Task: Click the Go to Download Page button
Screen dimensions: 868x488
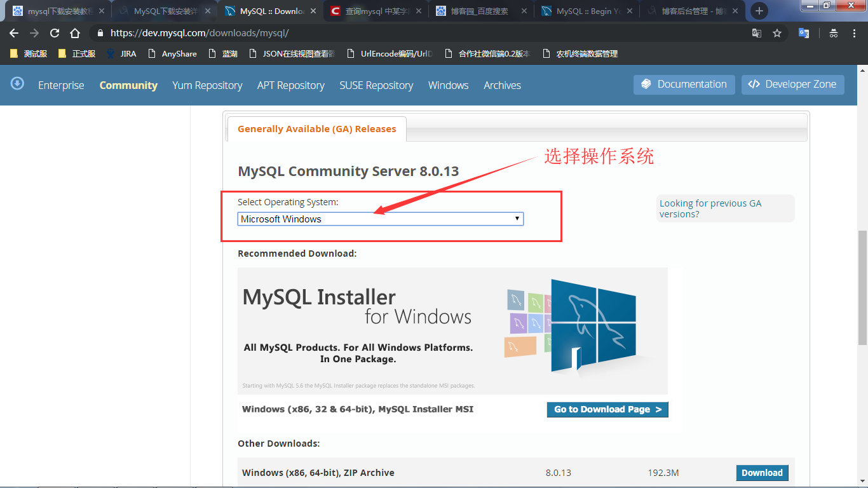Action: tap(607, 409)
